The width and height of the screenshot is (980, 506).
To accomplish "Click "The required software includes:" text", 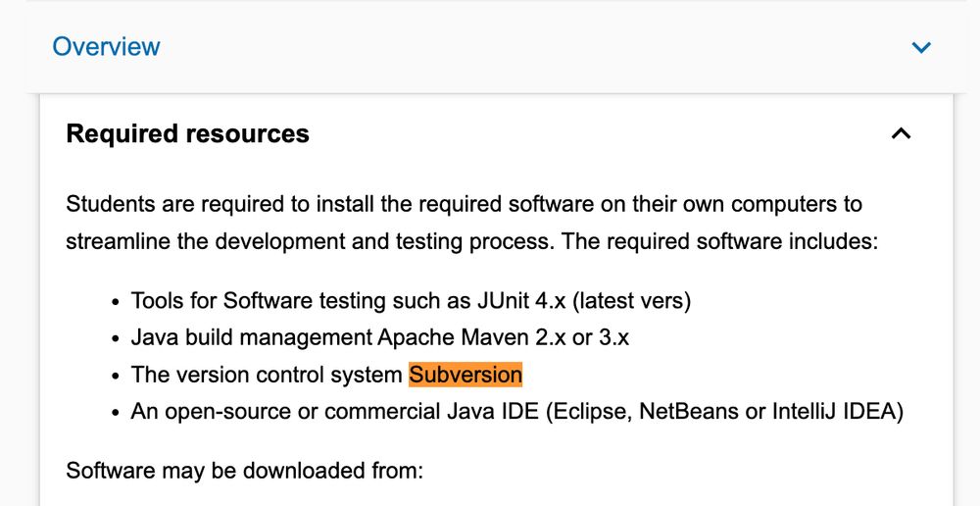I will 720,241.
